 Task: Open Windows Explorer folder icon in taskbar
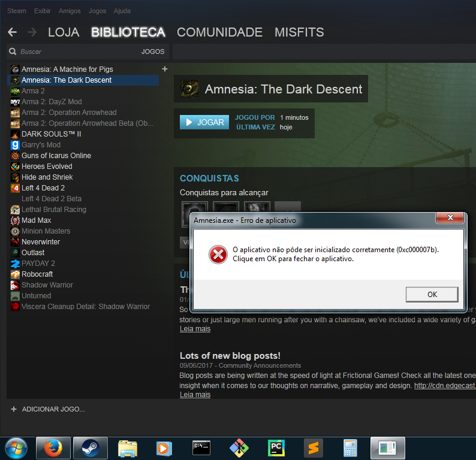[x=127, y=447]
